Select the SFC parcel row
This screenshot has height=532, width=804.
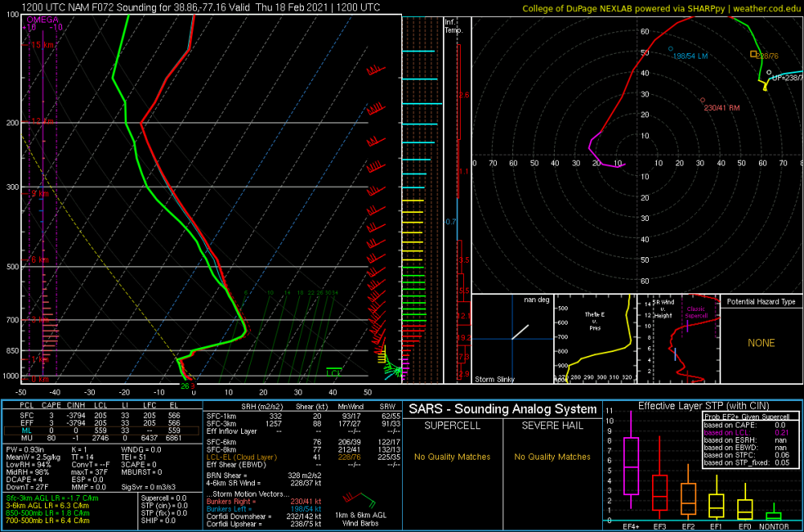click(101, 415)
